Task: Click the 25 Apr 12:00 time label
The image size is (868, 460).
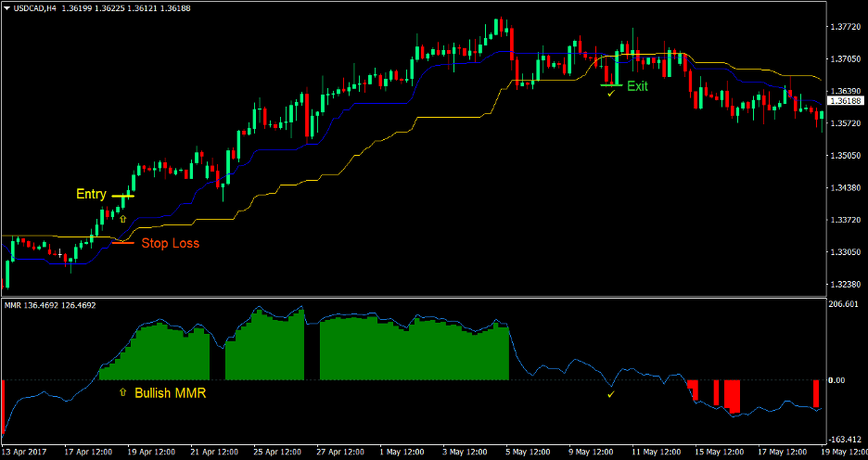Action: coord(278,451)
